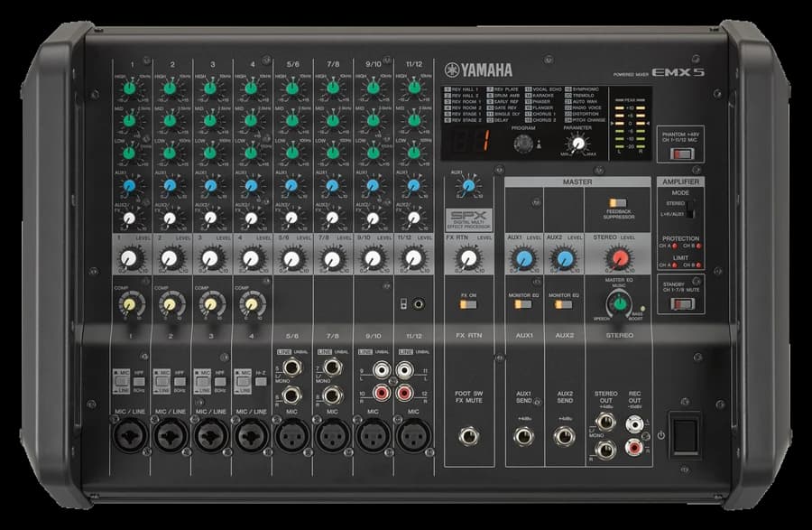Click channel 1 blue AUX1 send knob
Viewport: 812px width, 530px height.
pos(129,185)
